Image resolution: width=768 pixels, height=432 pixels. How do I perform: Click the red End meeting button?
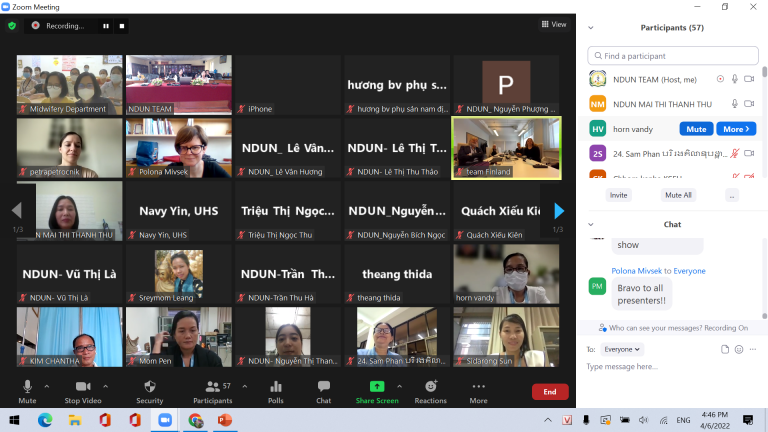(549, 392)
